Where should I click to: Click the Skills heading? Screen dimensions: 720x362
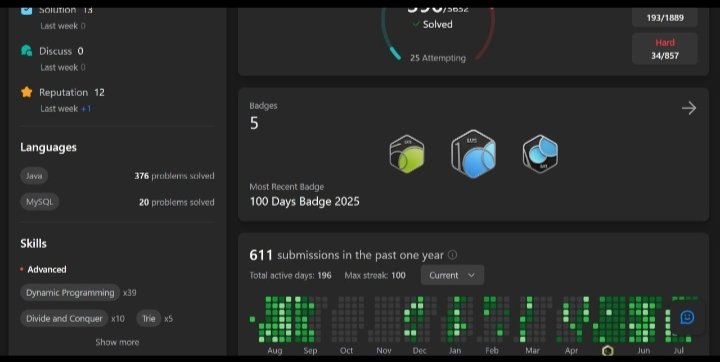[x=33, y=243]
